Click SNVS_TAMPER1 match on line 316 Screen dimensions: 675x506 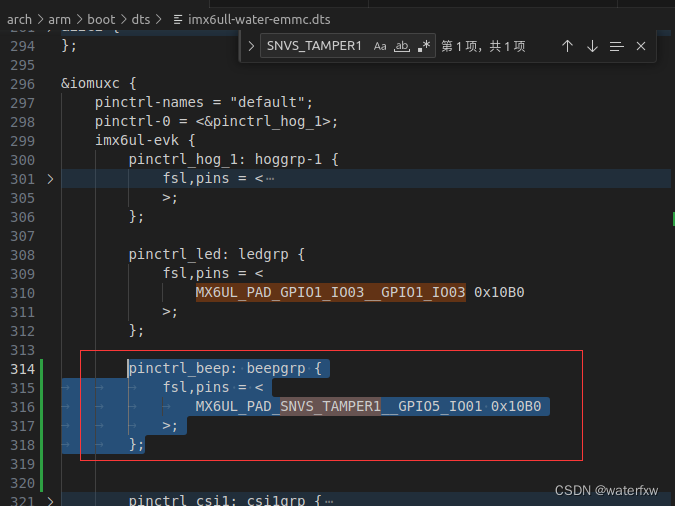[x=331, y=406]
